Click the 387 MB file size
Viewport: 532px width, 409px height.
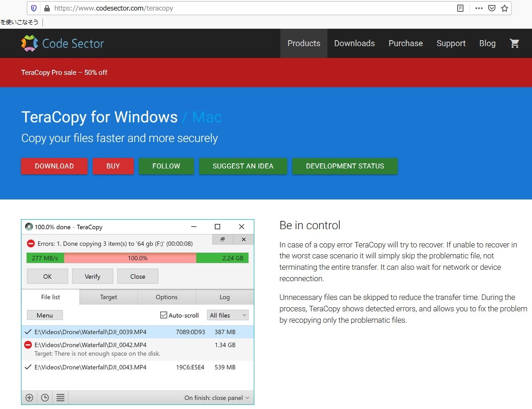tap(225, 332)
